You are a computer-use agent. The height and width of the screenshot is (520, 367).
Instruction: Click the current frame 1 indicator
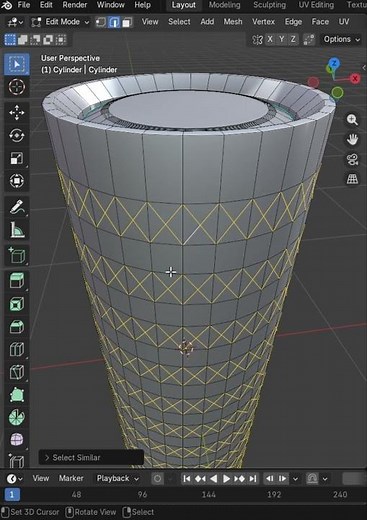[x=12, y=494]
